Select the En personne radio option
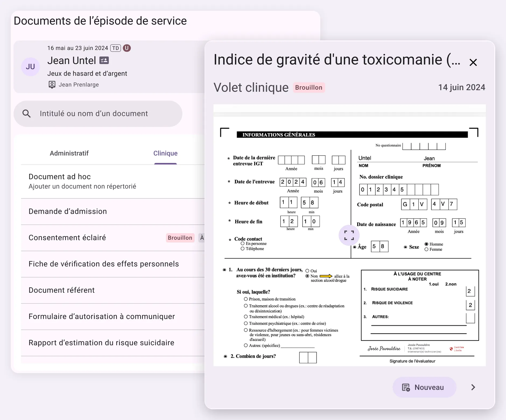The height and width of the screenshot is (420, 506). click(x=243, y=244)
